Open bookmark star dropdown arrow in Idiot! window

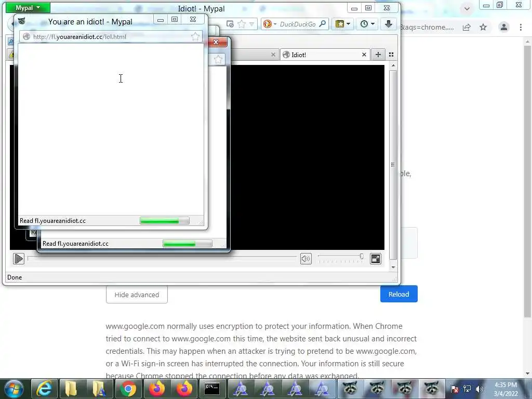251,24
